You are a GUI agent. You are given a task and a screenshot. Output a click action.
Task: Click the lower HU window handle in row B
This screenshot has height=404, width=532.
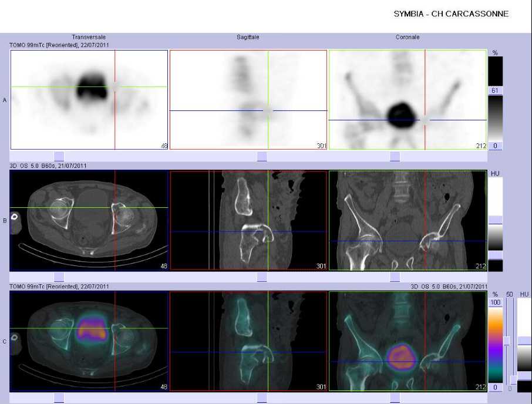[496, 255]
